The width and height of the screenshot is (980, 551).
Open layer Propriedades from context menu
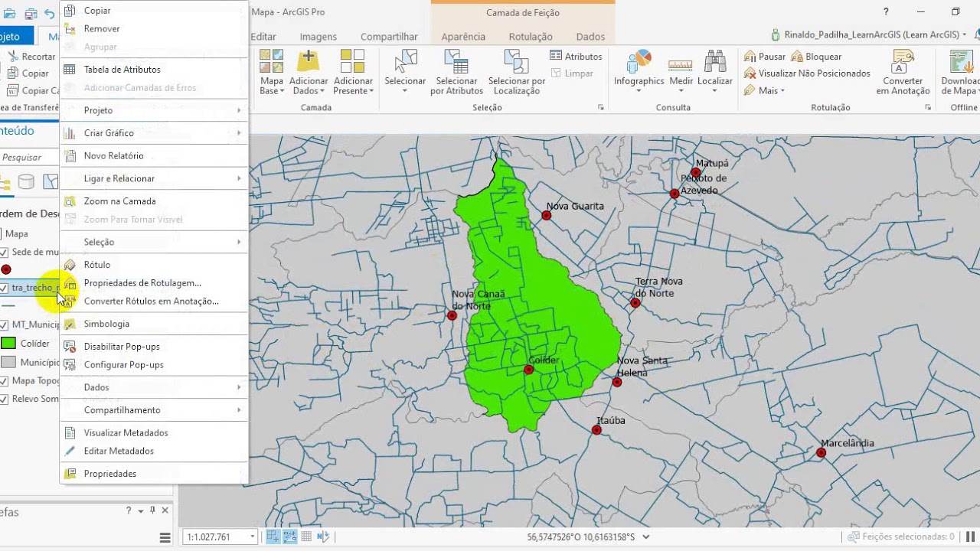[153, 473]
